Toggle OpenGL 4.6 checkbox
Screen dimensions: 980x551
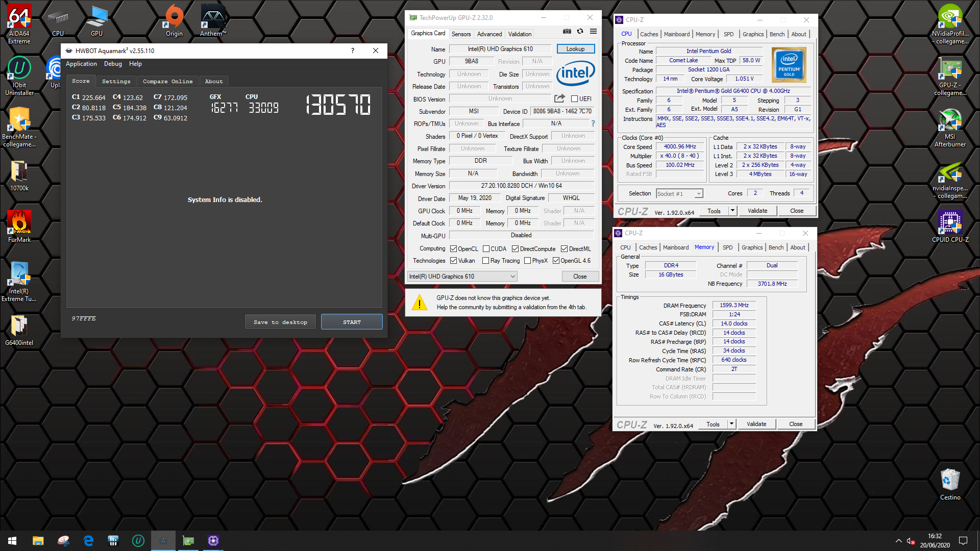pos(556,261)
